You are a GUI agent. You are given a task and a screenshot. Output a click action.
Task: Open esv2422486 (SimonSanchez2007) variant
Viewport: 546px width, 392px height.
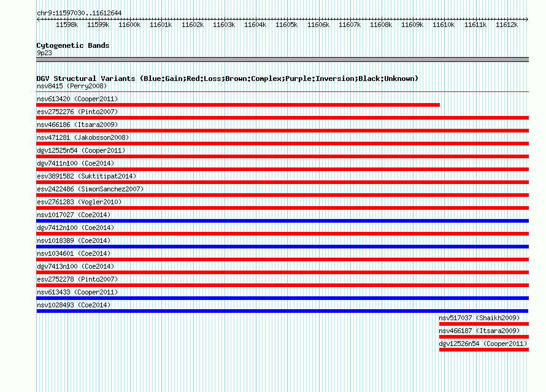[x=90, y=189]
